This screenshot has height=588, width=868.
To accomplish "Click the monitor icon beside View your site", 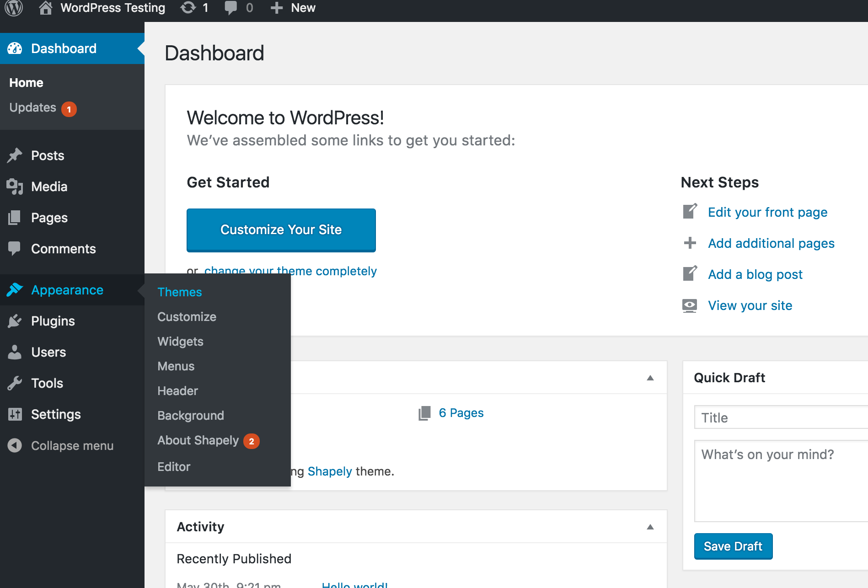I will [x=690, y=305].
